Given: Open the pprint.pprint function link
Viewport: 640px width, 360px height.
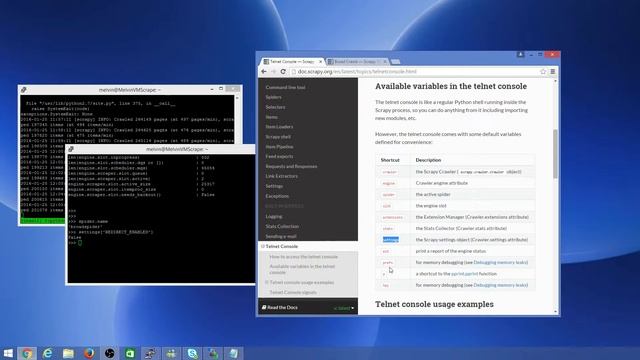Looking at the screenshot, I should (464, 274).
